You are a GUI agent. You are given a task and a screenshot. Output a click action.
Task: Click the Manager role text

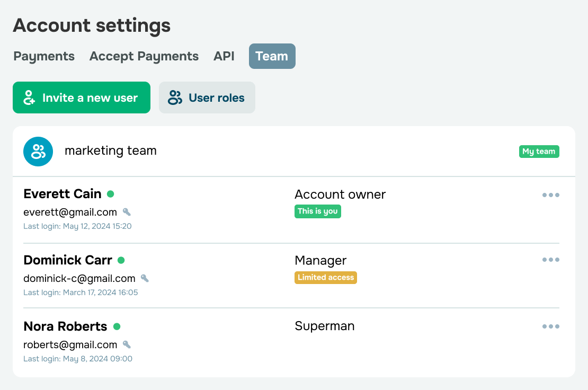320,261
